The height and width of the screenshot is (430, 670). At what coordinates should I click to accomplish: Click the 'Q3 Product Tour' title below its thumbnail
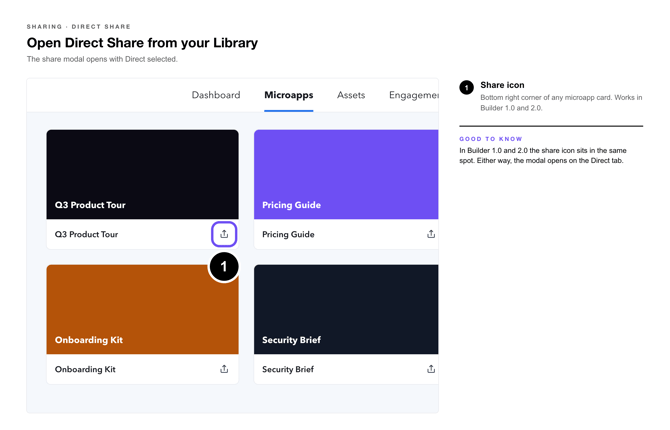(86, 234)
